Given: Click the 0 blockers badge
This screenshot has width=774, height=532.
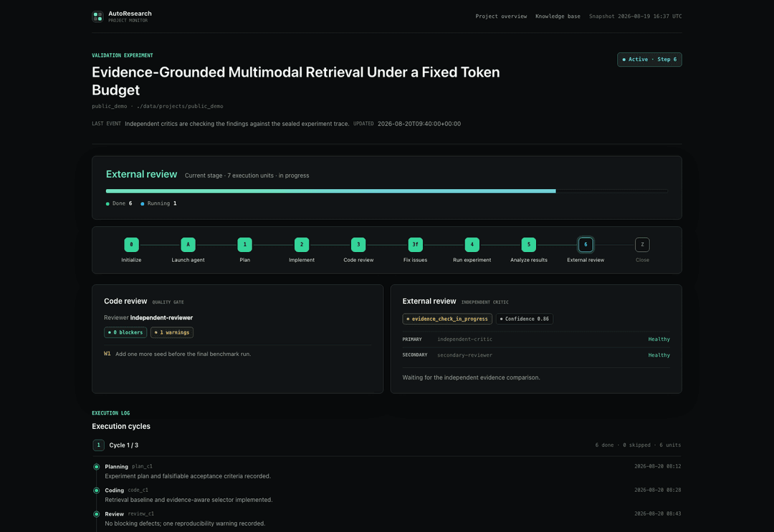Looking at the screenshot, I should 125,332.
